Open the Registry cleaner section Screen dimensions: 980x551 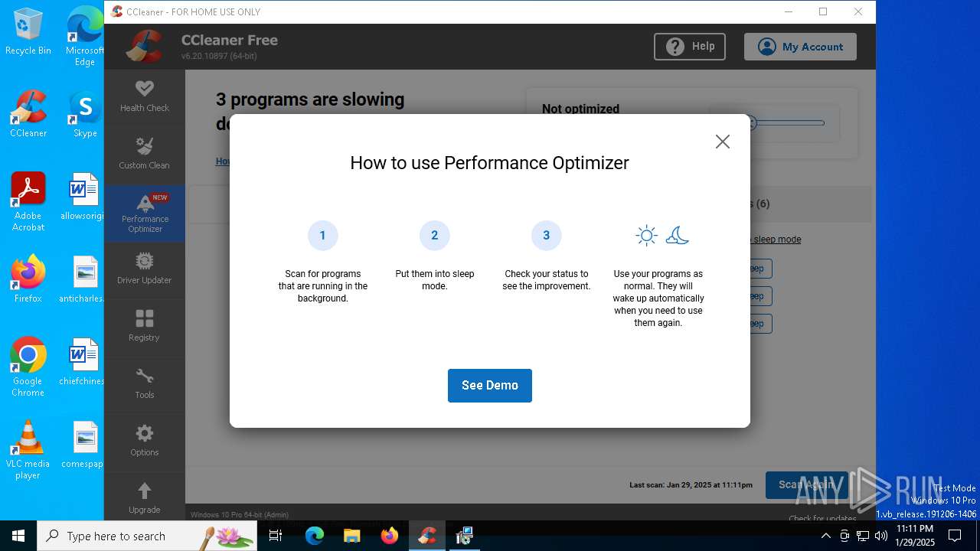(144, 327)
